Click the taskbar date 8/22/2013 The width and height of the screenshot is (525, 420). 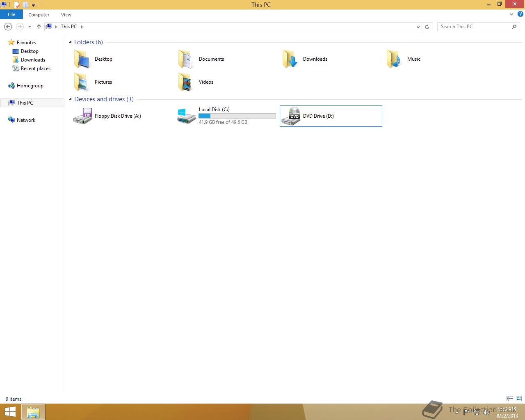coord(507,415)
